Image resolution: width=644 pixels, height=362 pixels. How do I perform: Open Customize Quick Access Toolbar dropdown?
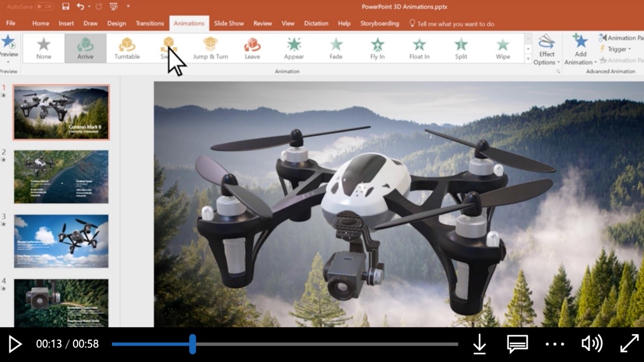click(128, 7)
